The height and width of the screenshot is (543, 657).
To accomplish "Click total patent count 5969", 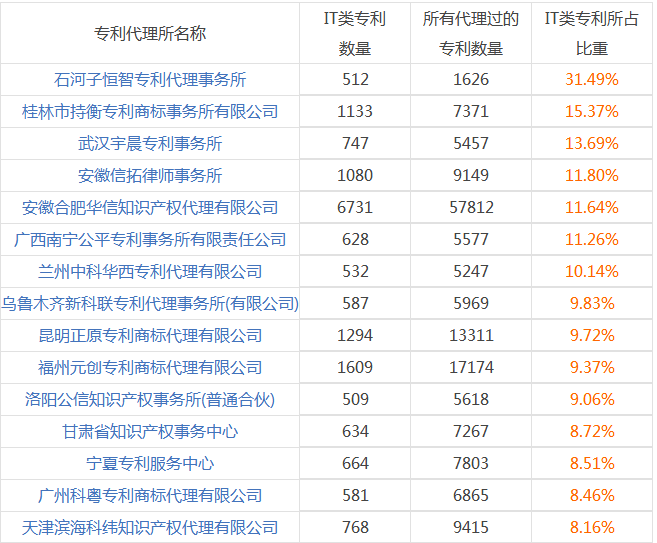I will point(471,303).
